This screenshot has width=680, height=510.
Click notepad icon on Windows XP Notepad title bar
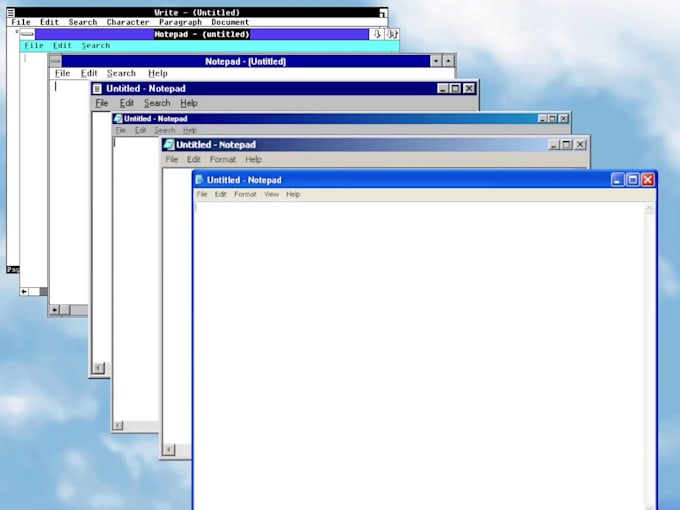(199, 180)
